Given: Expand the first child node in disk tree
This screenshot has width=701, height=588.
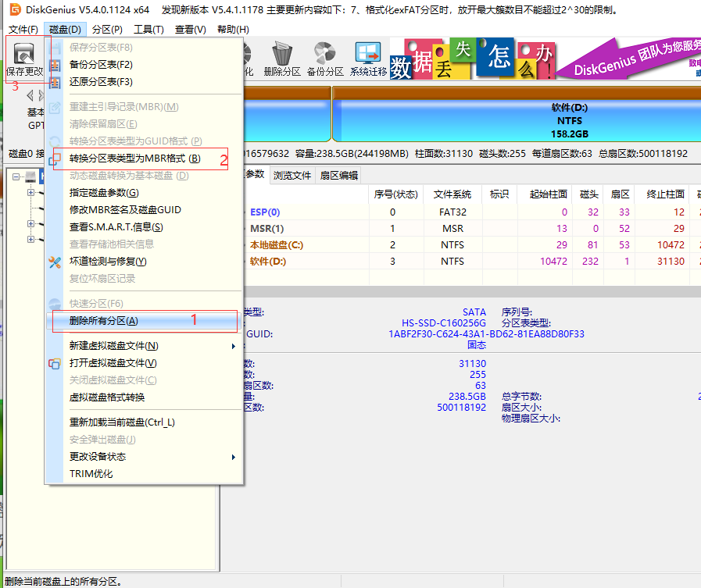Looking at the screenshot, I should [x=30, y=192].
